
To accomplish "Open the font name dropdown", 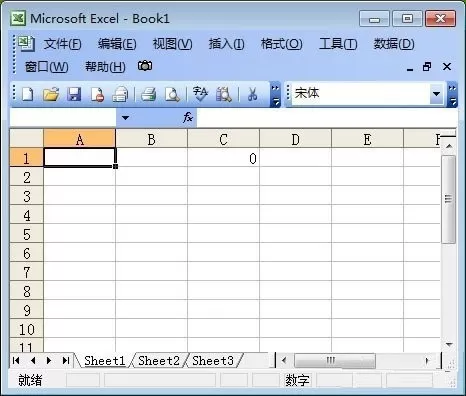I will tap(436, 94).
